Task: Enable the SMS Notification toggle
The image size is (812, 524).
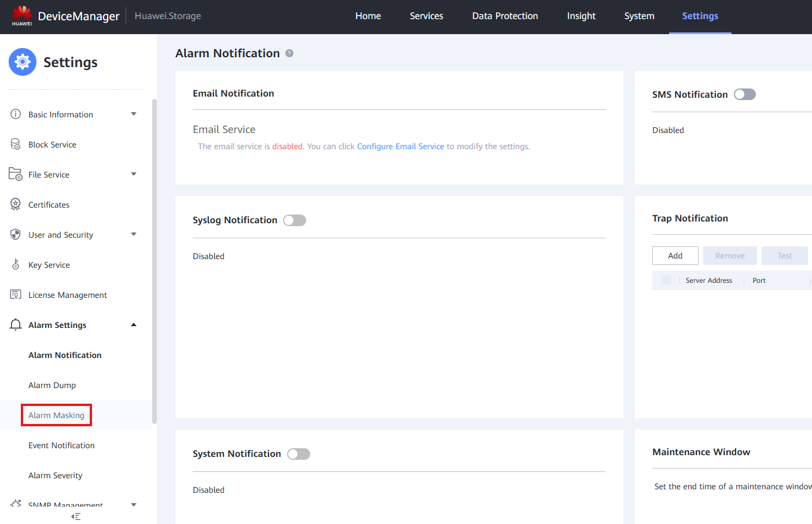Action: tap(745, 94)
